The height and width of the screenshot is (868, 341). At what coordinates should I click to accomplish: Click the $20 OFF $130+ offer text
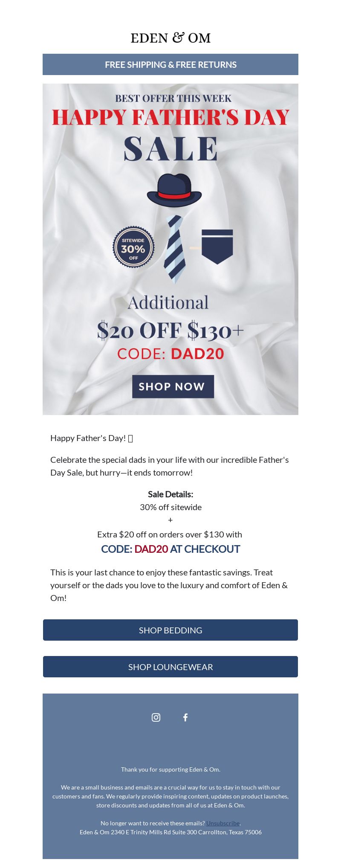(170, 331)
